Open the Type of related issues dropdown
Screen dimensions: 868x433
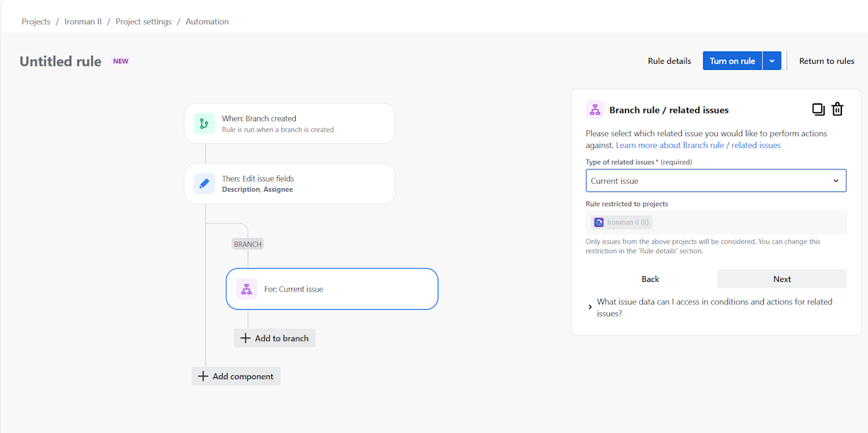715,181
